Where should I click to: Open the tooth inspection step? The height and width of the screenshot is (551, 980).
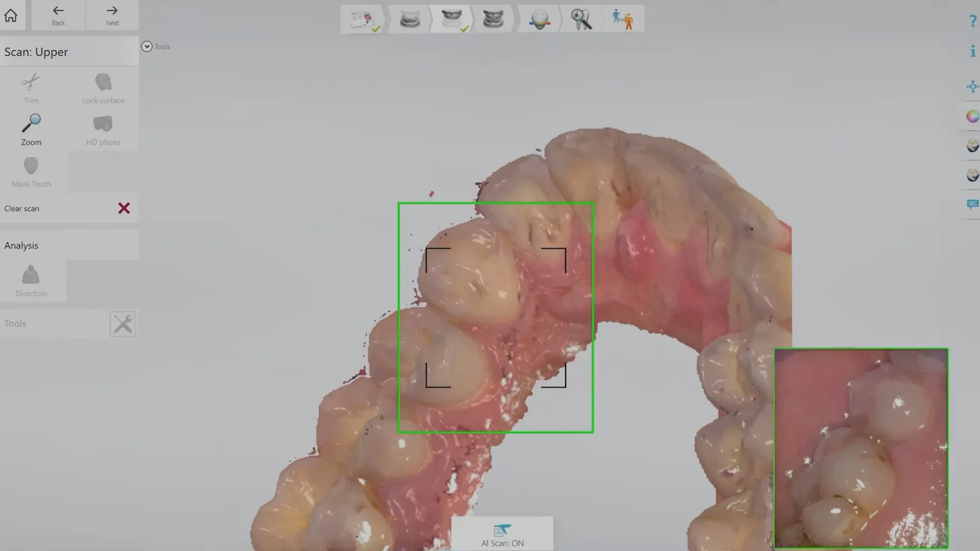[x=580, y=18]
